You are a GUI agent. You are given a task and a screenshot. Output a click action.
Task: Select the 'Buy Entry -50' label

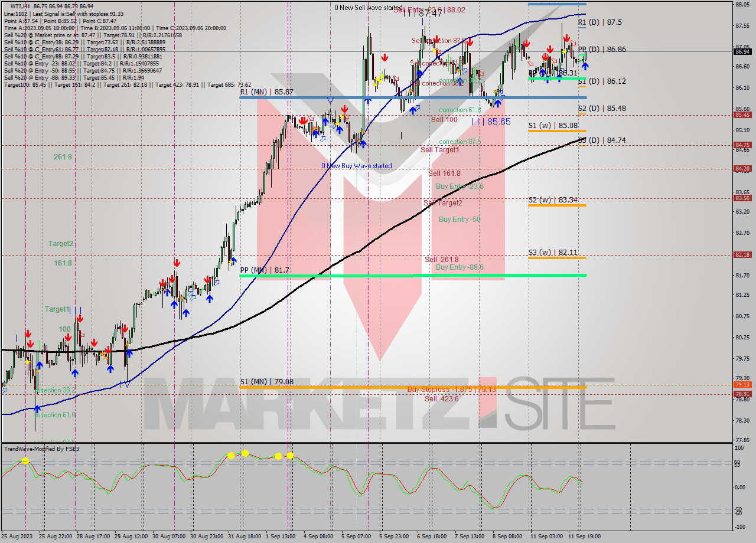[x=460, y=220]
